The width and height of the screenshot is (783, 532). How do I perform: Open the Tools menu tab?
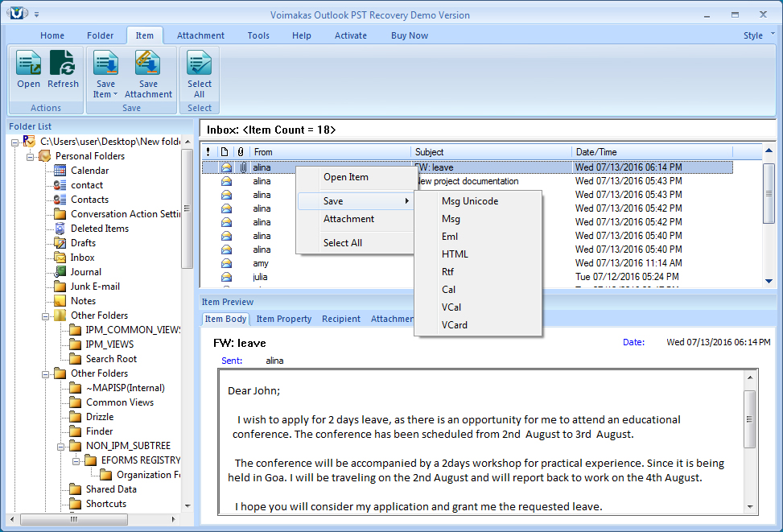258,35
